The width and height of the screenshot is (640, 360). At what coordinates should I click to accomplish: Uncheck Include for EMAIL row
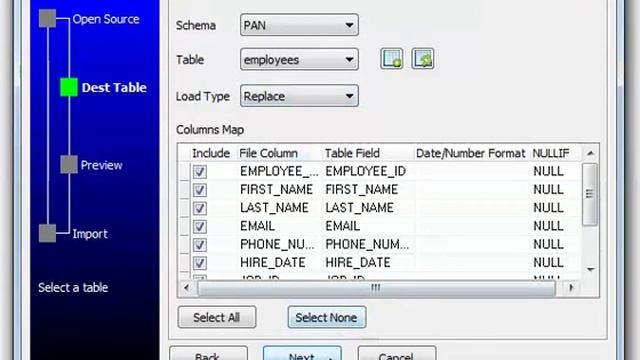pos(200,227)
